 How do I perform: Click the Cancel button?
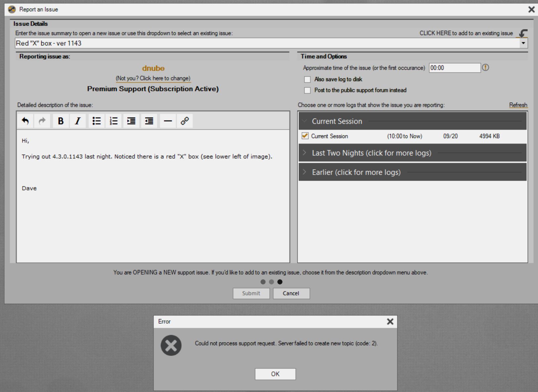(x=291, y=293)
